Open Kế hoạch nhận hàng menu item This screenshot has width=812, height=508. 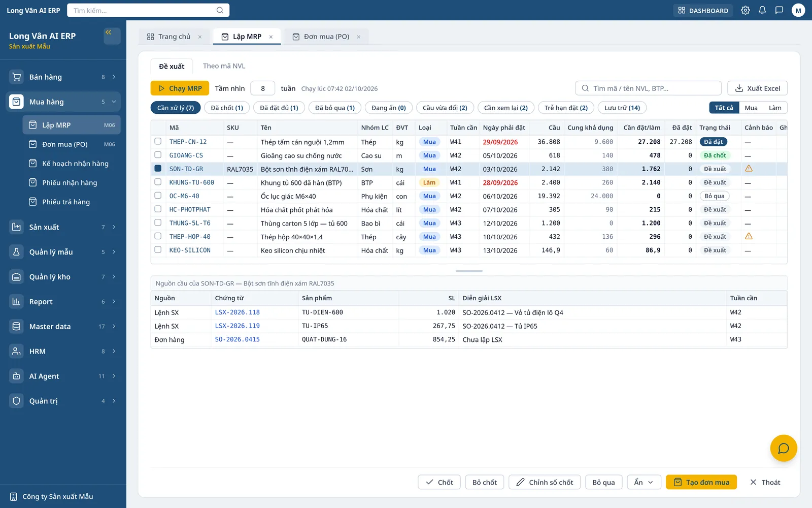[x=72, y=164]
